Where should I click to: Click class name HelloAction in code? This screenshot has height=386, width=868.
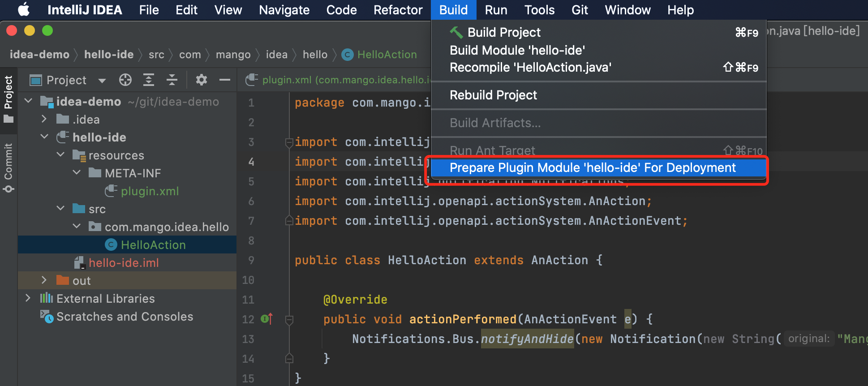[427, 260]
